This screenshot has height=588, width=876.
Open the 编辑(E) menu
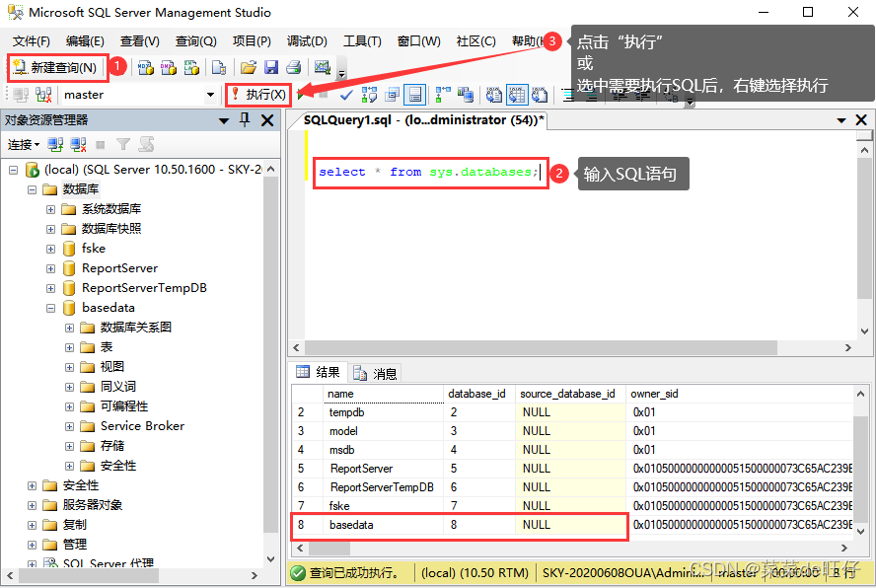point(85,40)
